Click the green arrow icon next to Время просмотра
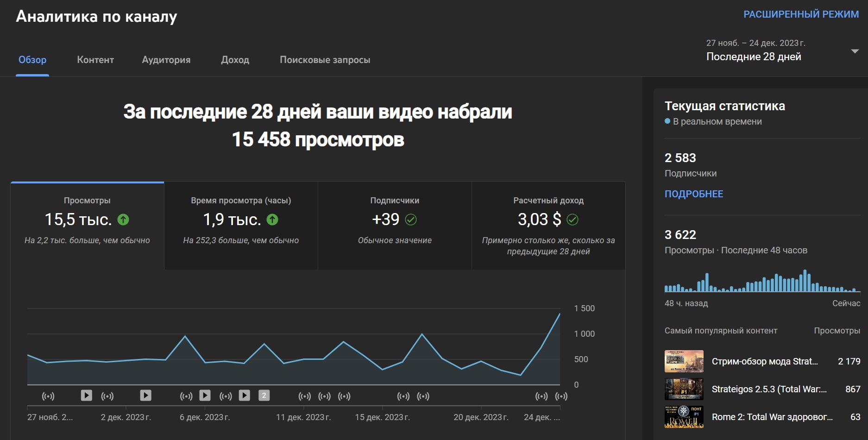 [x=272, y=220]
